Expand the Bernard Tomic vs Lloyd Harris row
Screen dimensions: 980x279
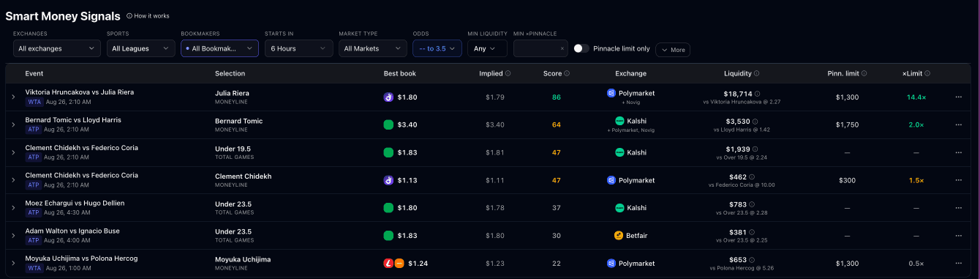click(13, 124)
